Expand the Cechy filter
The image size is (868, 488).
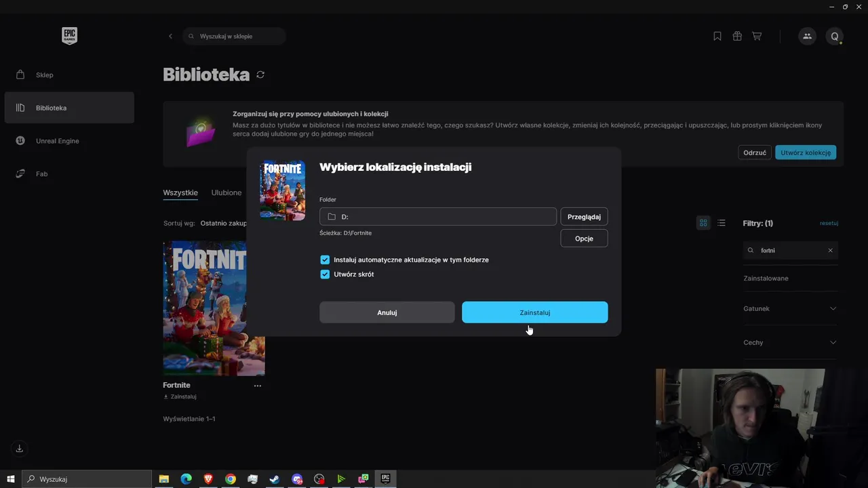(791, 342)
